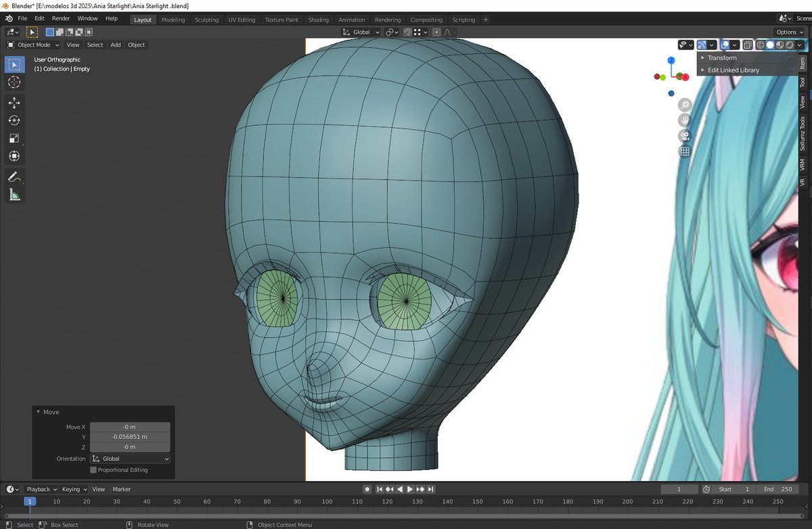Toggle auto keying record button
812x529 pixels.
tap(367, 489)
